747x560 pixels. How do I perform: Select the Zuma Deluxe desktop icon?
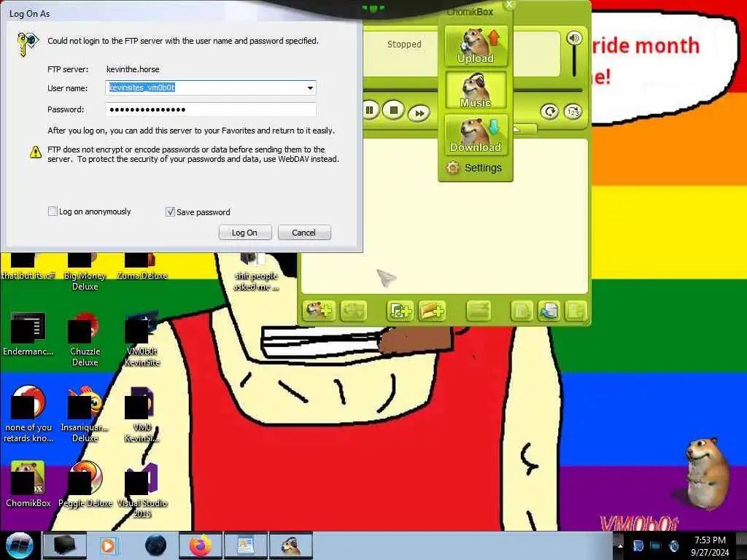[x=142, y=267]
